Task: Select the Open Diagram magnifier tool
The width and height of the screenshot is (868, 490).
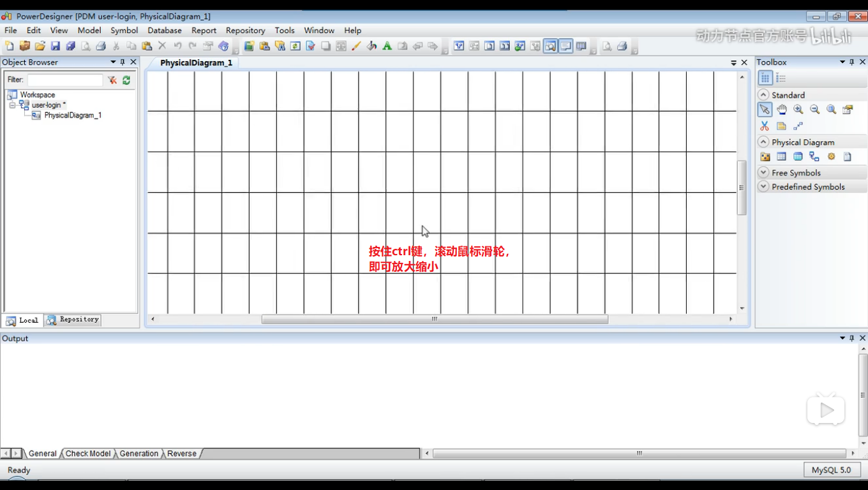Action: pyautogui.click(x=831, y=110)
